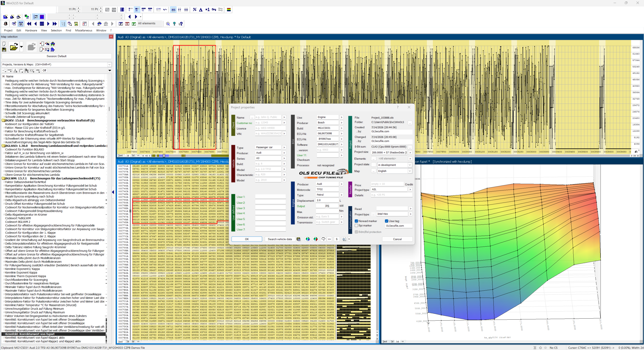Collapse the BGLWM 13.7.1 tree folder
This screenshot has height=350, width=644.
4,179
